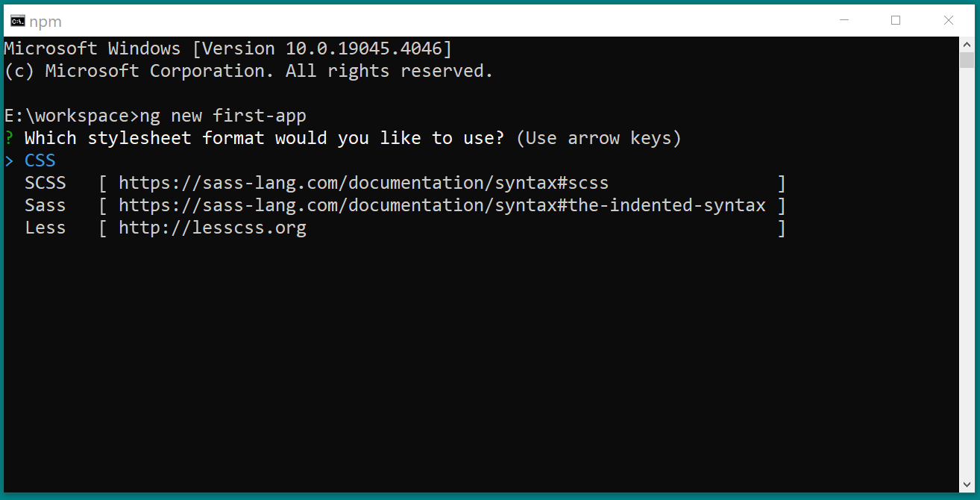
Task: Click the scrollbar down arrow
Action: (967, 484)
